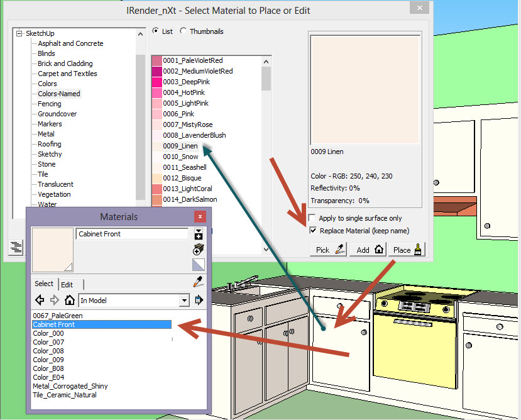Click the 0004_HotPink color swatch
The width and height of the screenshot is (521, 420).
click(x=158, y=92)
